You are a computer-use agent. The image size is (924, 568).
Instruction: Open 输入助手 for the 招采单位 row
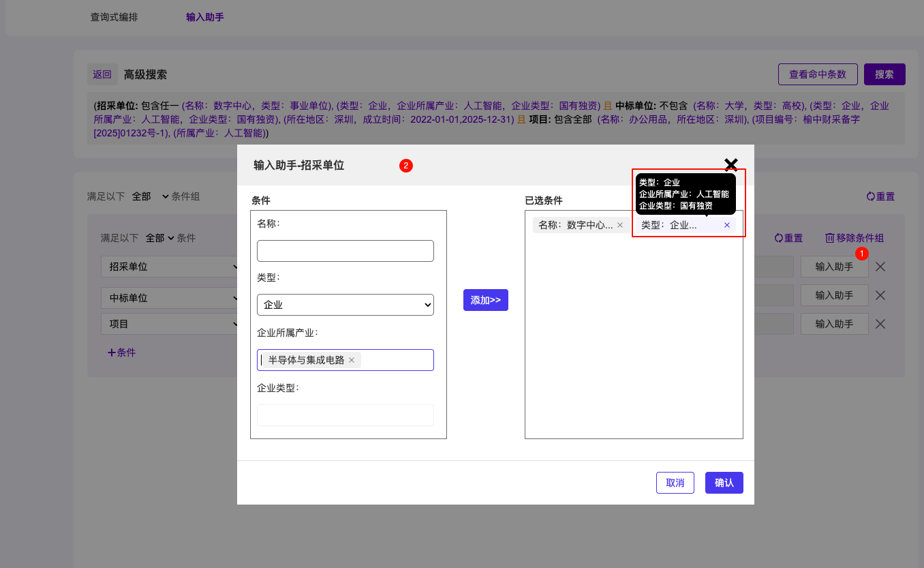tap(835, 267)
